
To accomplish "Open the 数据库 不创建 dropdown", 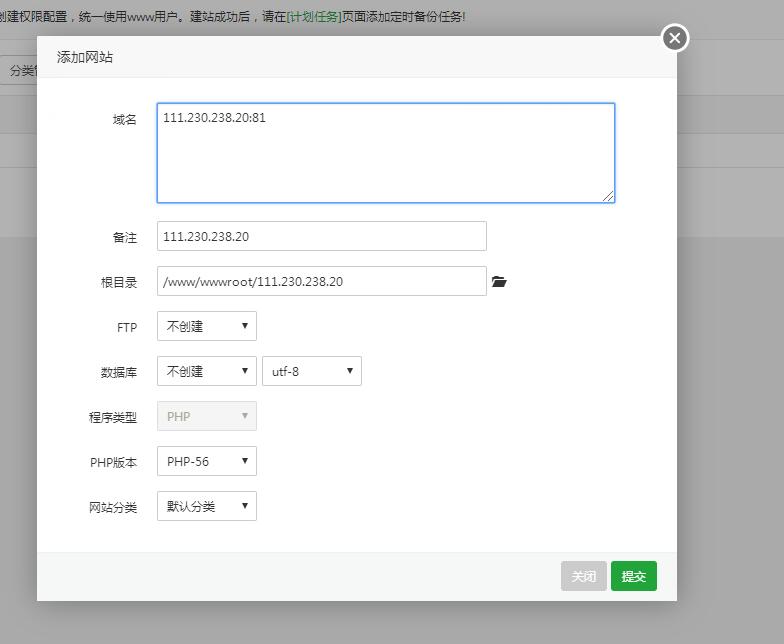I will click(x=207, y=371).
